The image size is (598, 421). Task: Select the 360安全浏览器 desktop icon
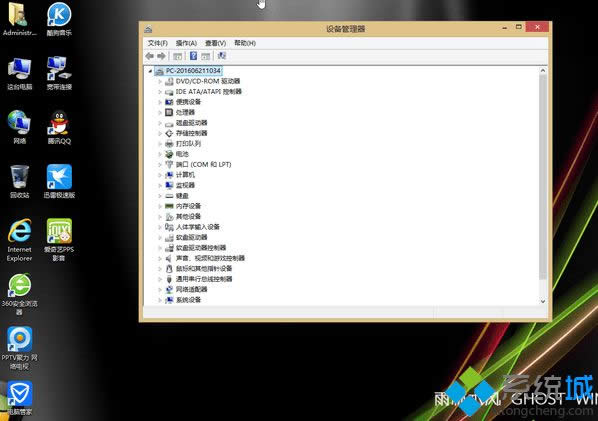(19, 294)
